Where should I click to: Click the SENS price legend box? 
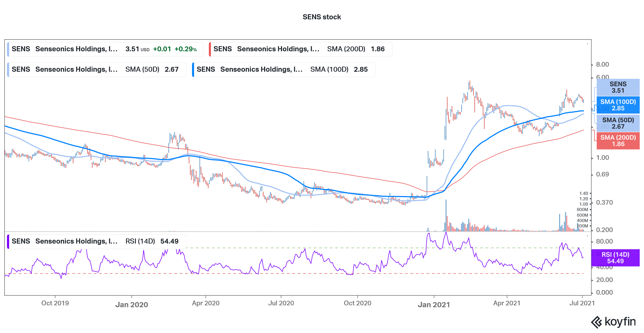coord(105,49)
